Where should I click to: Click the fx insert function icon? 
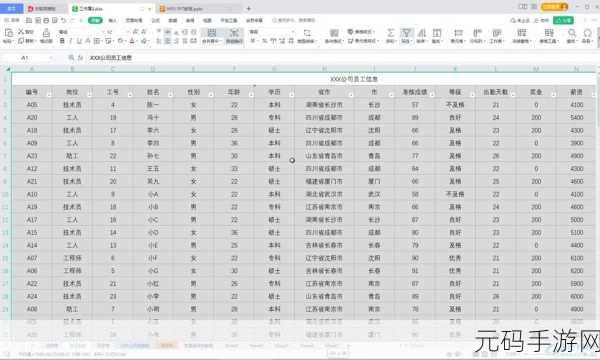point(80,58)
